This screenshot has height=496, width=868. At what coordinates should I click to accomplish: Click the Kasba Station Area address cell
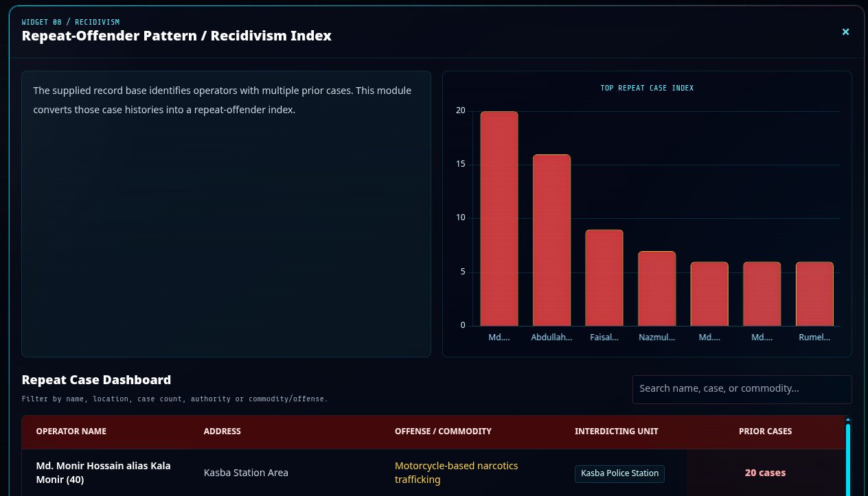246,473
